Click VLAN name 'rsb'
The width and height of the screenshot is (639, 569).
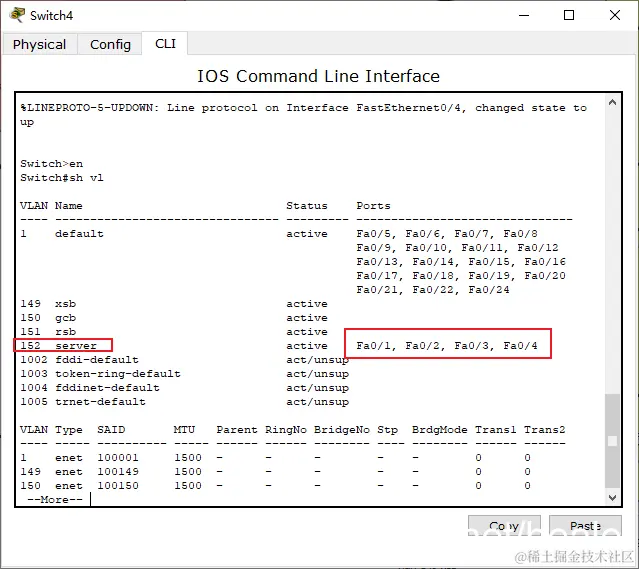coord(65,332)
